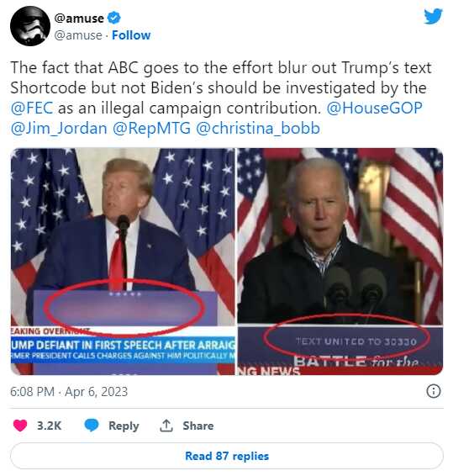Viewport: 453px width, 476px height.
Task: Click the Share text label
Action: 198,426
